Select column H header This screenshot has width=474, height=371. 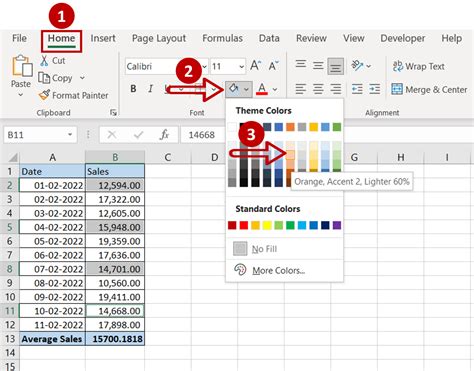(401, 157)
